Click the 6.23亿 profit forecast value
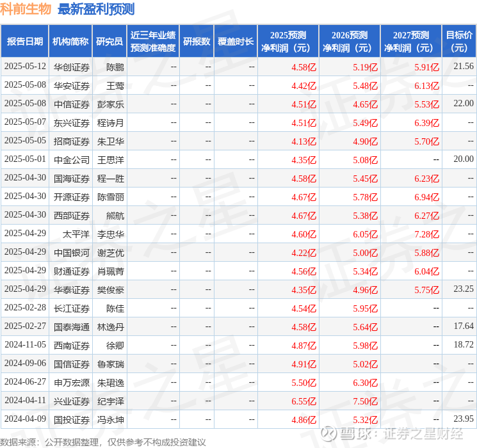The image size is (477, 448). [x=426, y=179]
